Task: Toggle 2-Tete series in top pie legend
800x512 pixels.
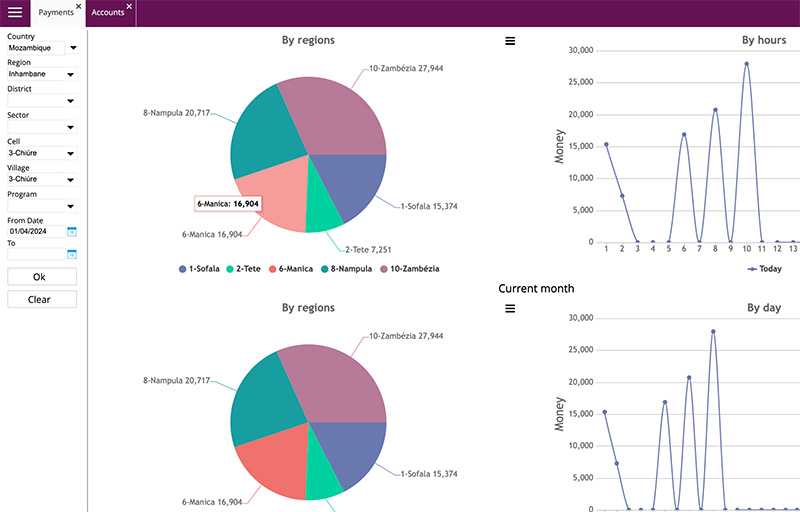Action: tap(247, 269)
